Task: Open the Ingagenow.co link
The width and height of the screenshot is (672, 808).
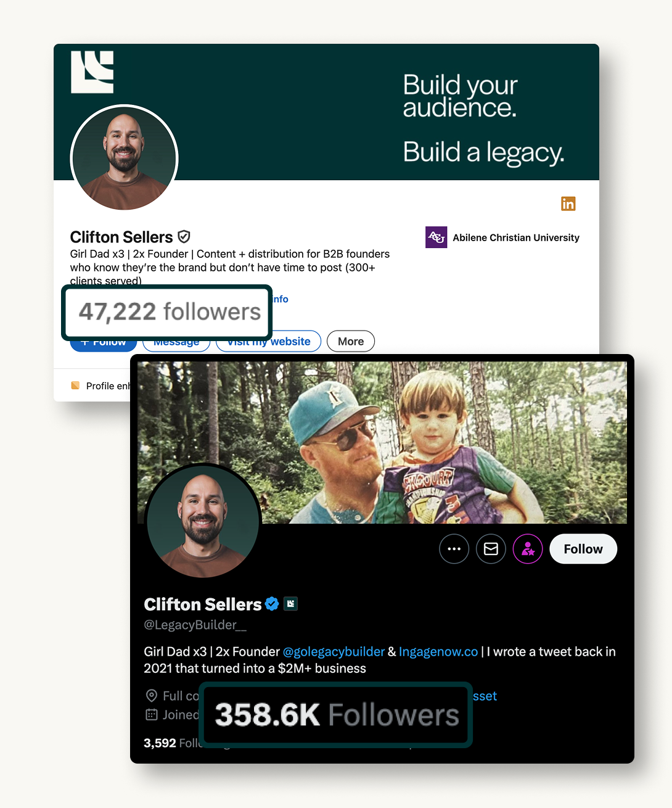Action: pos(438,651)
